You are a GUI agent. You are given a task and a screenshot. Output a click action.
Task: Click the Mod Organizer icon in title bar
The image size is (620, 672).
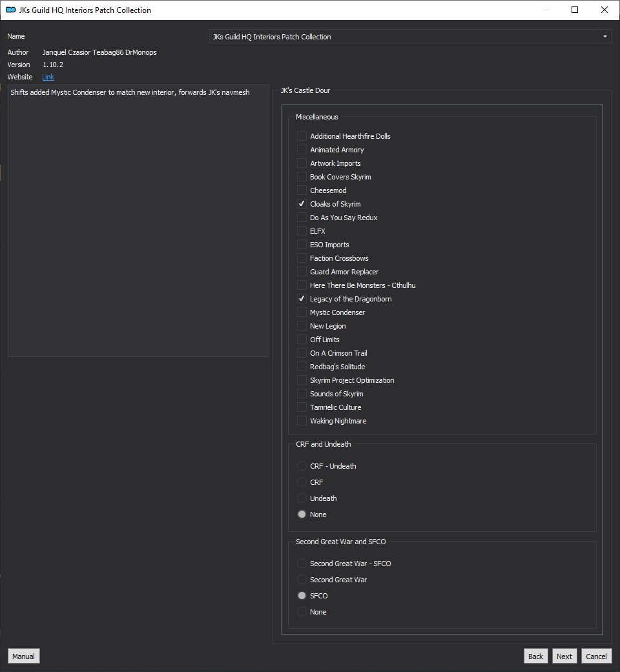[11, 10]
